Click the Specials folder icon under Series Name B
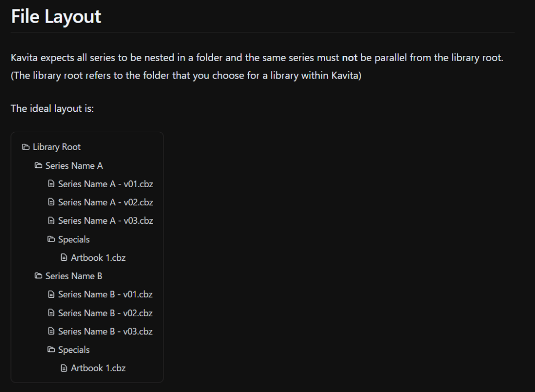 51,350
